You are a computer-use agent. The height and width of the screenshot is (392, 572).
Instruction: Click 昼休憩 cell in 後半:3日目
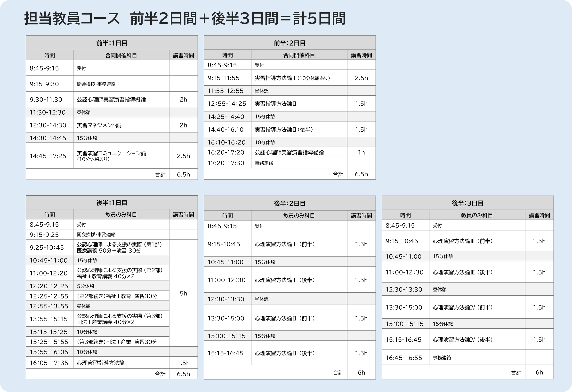(477, 289)
